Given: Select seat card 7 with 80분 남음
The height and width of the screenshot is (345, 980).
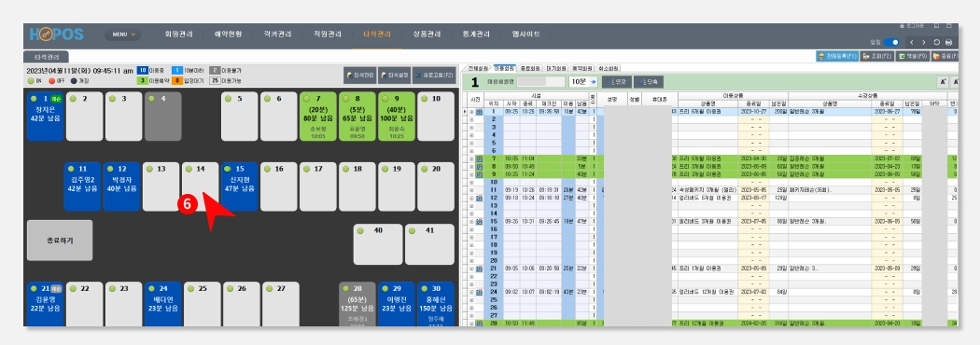Looking at the screenshot, I should pos(318,116).
